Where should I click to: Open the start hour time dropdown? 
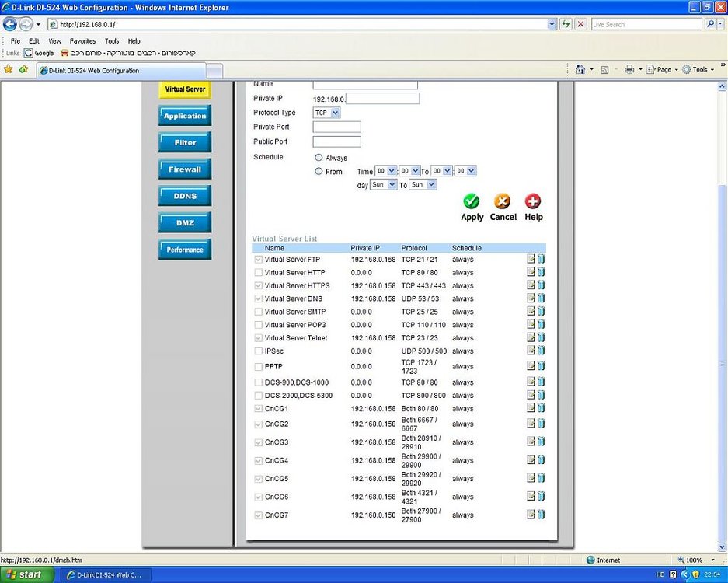(x=385, y=172)
